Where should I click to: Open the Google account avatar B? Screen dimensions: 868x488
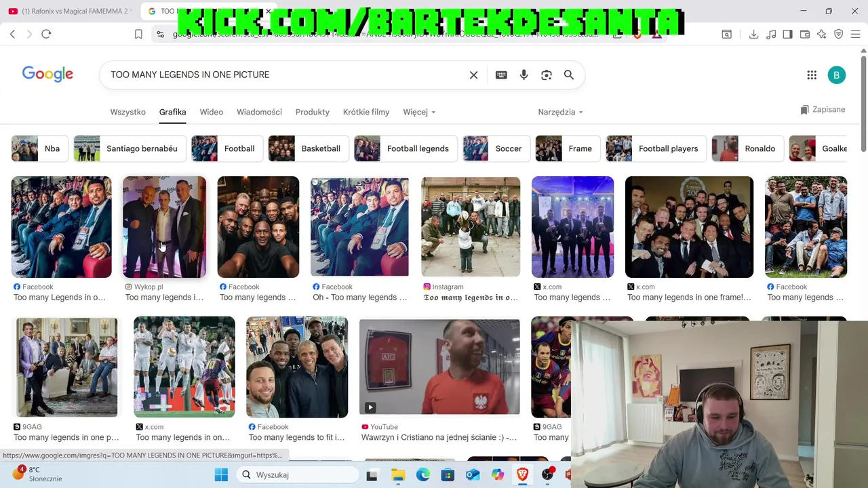tap(837, 75)
